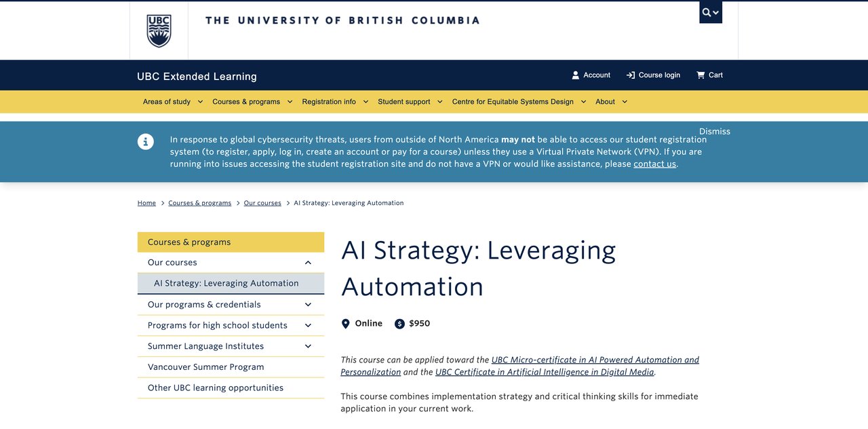Viewport: 868px width, 429px height.
Task: Expand Courses & programs nav chevron
Action: click(x=290, y=102)
